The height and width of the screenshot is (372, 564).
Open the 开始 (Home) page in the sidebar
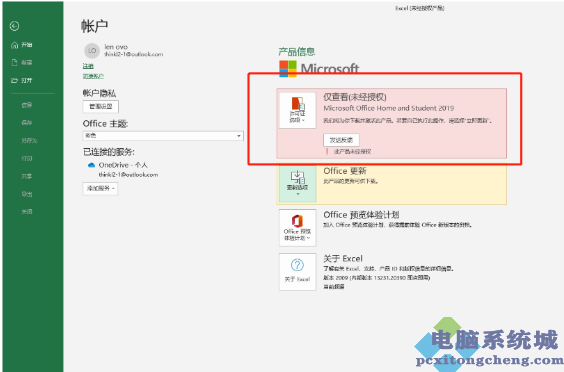[22, 45]
